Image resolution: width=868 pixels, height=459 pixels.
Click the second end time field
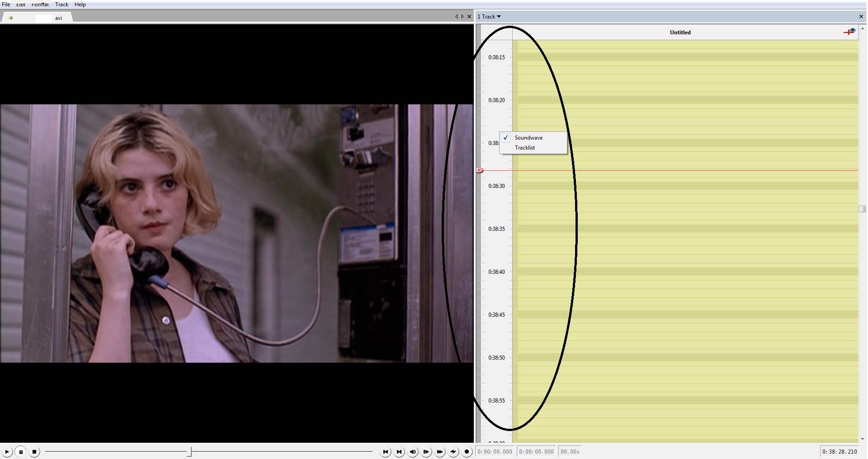click(537, 451)
